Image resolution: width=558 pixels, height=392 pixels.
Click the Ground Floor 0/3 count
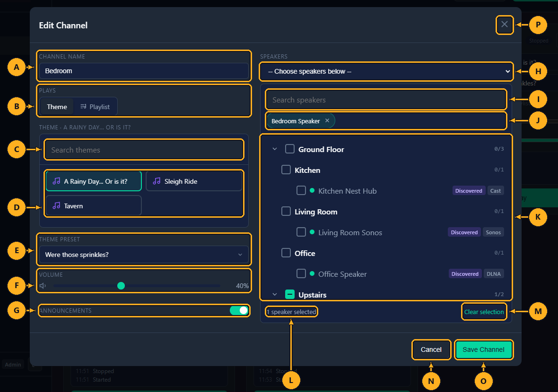point(499,149)
